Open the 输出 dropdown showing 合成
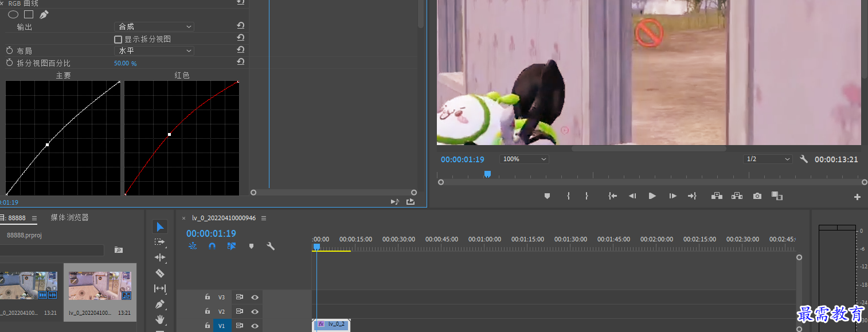The image size is (868, 332). pos(154,26)
